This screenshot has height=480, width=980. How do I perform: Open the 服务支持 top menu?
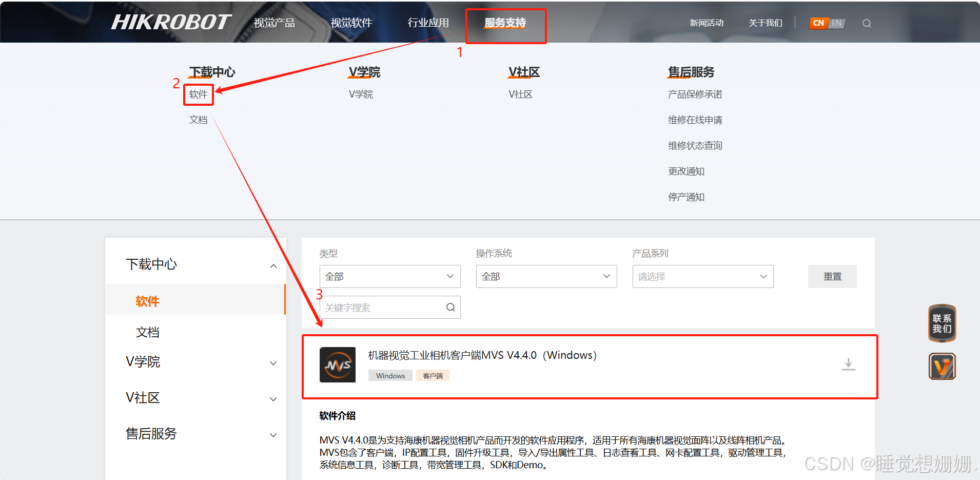[x=505, y=23]
